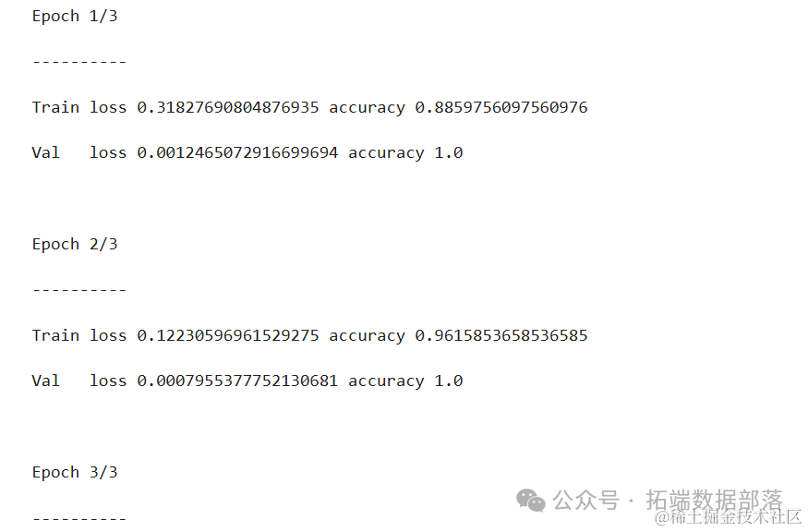Click the word Val in epoch 2
This screenshot has height=532, width=808.
46,381
